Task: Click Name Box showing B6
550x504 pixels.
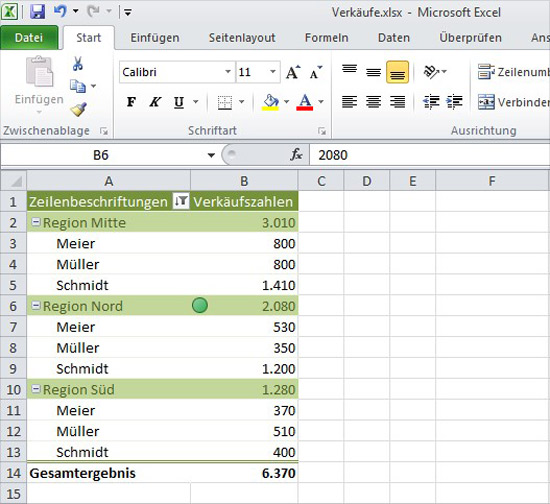Action: pos(101,155)
